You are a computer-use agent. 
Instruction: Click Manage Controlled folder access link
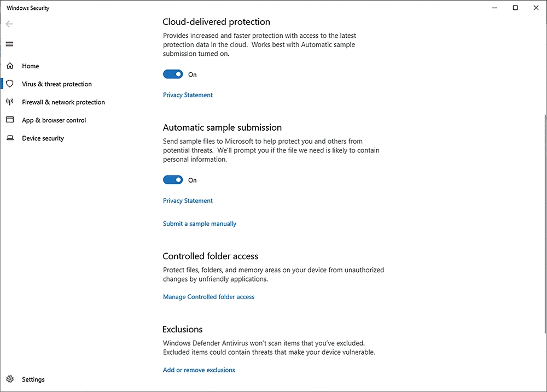(208, 297)
